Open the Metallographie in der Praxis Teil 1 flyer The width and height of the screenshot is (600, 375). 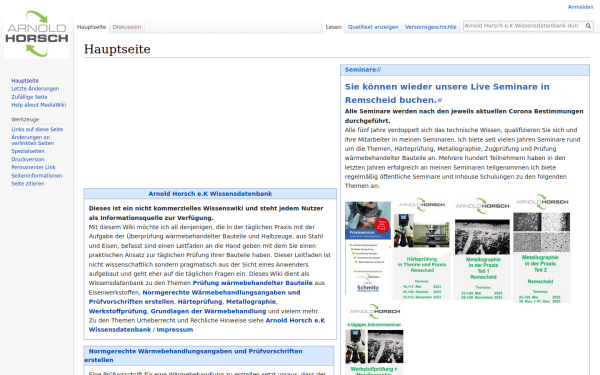click(482, 248)
